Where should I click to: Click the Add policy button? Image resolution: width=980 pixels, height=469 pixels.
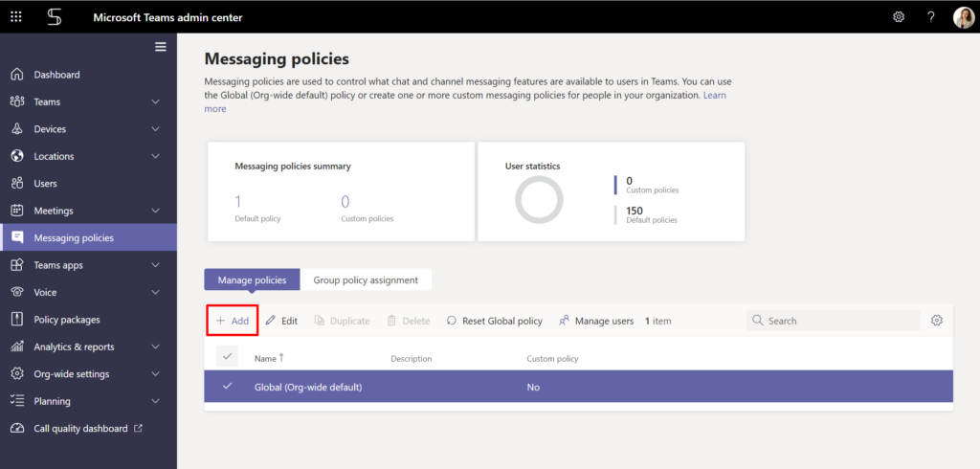(233, 321)
